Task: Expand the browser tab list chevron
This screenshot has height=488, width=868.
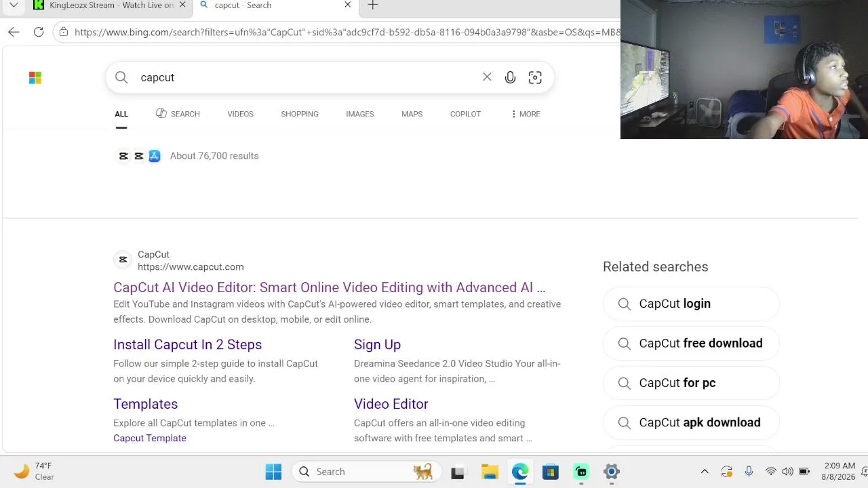Action: [x=14, y=5]
